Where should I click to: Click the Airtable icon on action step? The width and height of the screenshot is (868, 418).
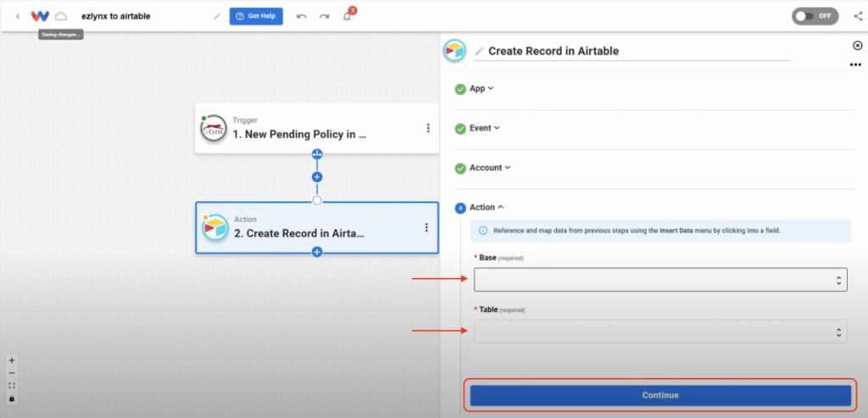tap(214, 227)
